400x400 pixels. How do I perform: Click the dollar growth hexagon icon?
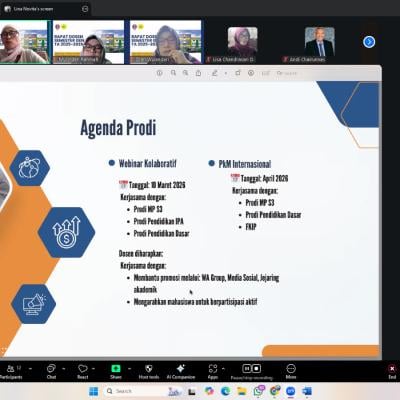66,232
